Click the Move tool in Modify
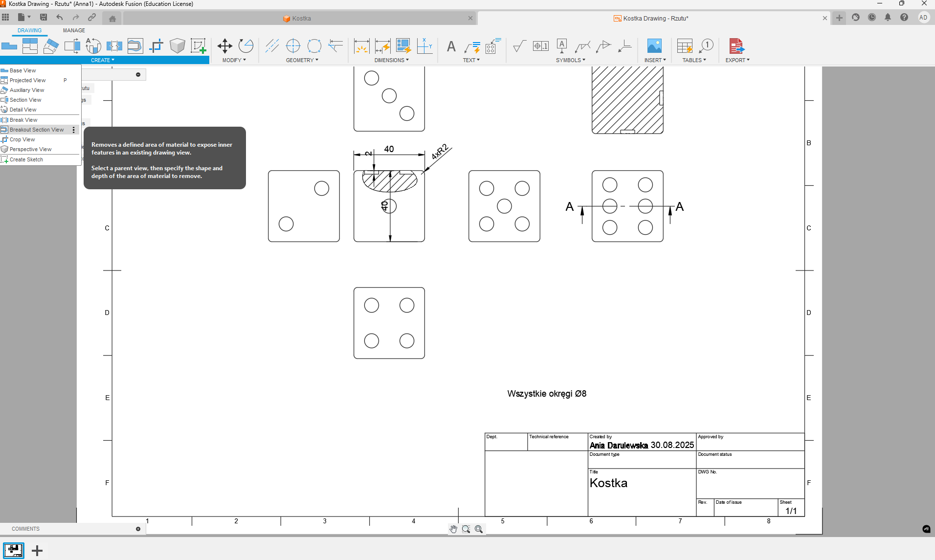The height and width of the screenshot is (560, 935). pyautogui.click(x=224, y=46)
